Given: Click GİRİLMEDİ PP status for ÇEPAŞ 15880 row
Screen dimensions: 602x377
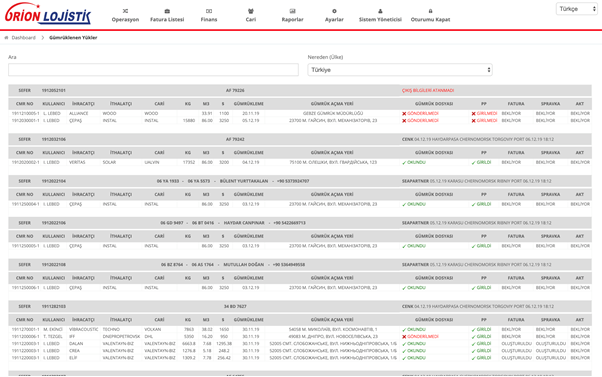Looking at the screenshot, I should pos(484,121).
